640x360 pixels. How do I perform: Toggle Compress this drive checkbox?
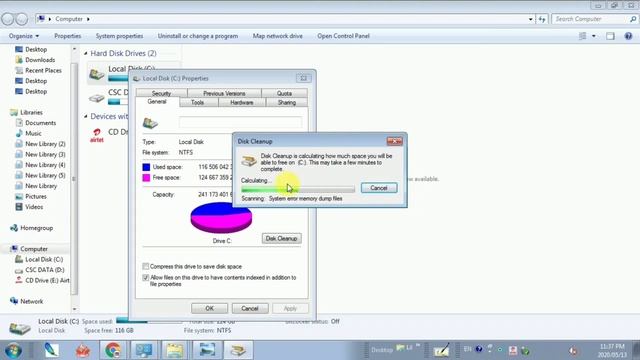tap(146, 267)
